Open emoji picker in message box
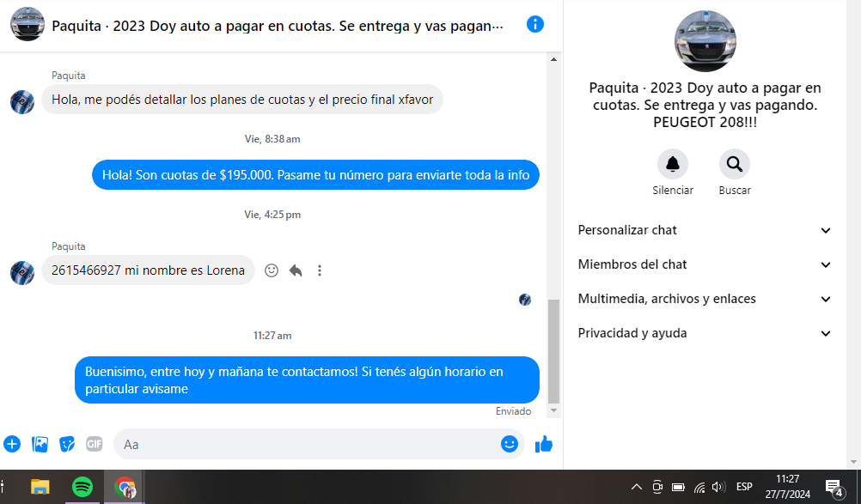The width and height of the screenshot is (861, 504). tap(509, 444)
